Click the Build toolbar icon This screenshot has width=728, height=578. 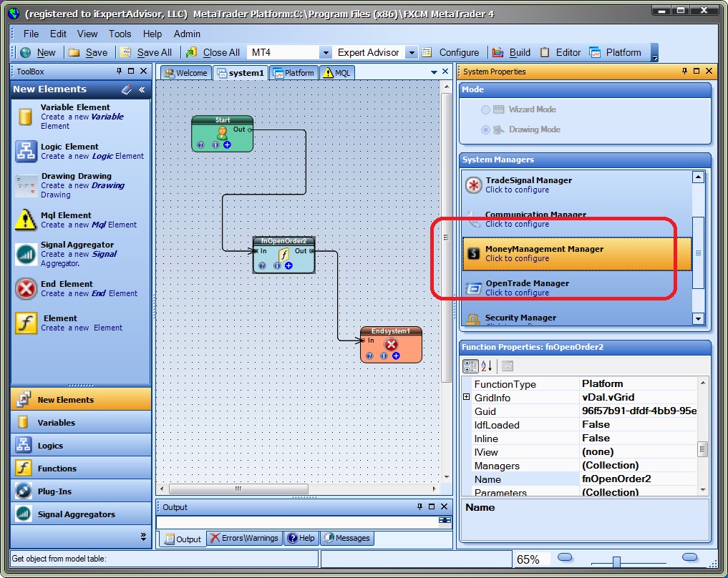[x=498, y=52]
